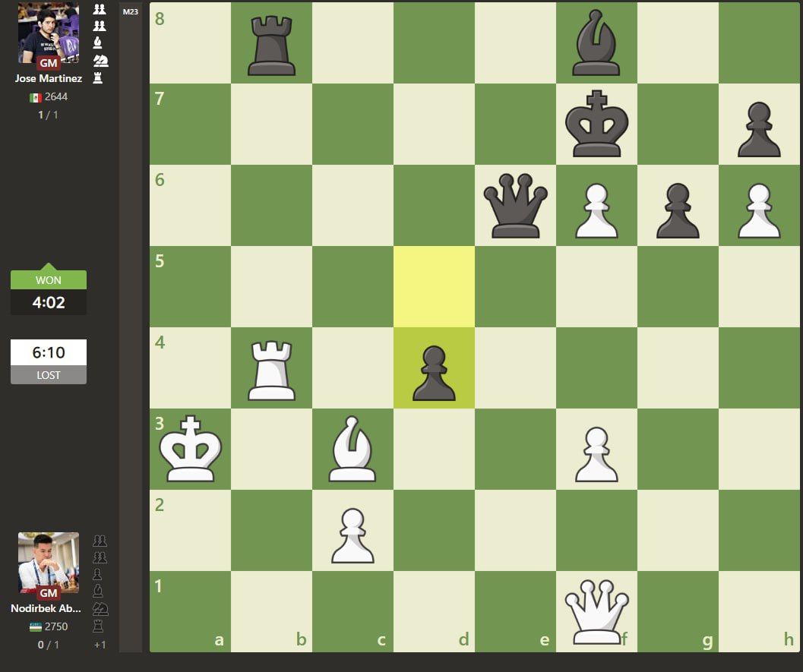The height and width of the screenshot is (672, 803).
Task: Click the white queen on f1
Action: (x=596, y=611)
